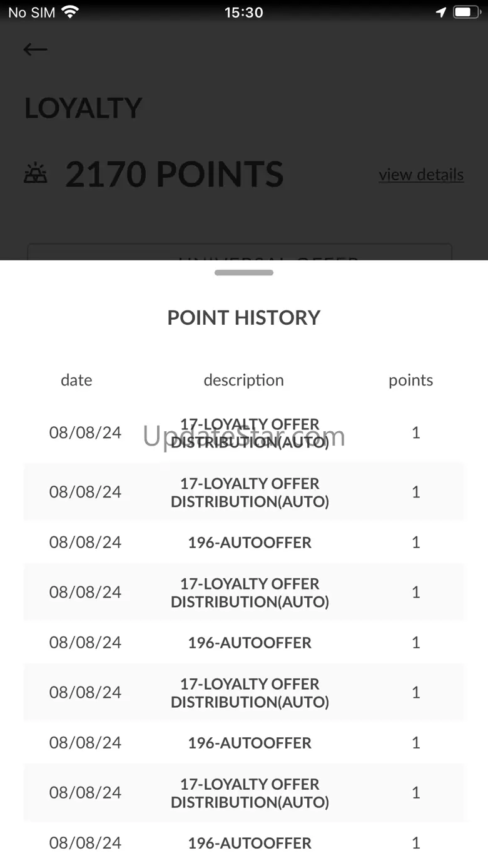Tap the Point History sheet grabber handle
Image resolution: width=488 pixels, height=868 pixels.
coord(244,273)
